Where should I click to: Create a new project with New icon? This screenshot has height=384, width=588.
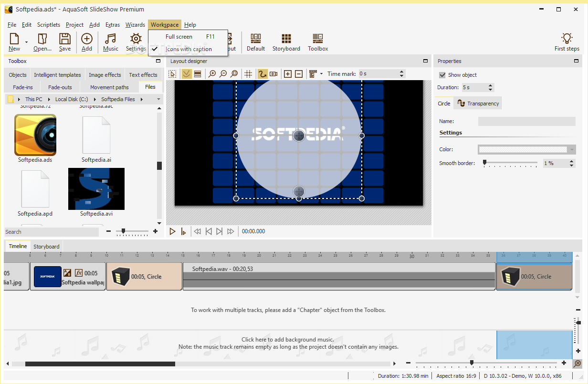pyautogui.click(x=14, y=42)
